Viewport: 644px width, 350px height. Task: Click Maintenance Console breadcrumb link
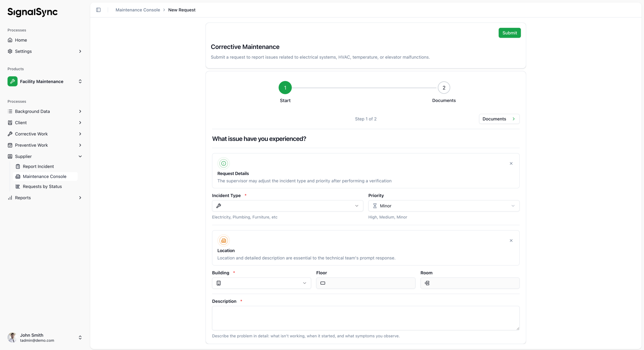pos(138,10)
